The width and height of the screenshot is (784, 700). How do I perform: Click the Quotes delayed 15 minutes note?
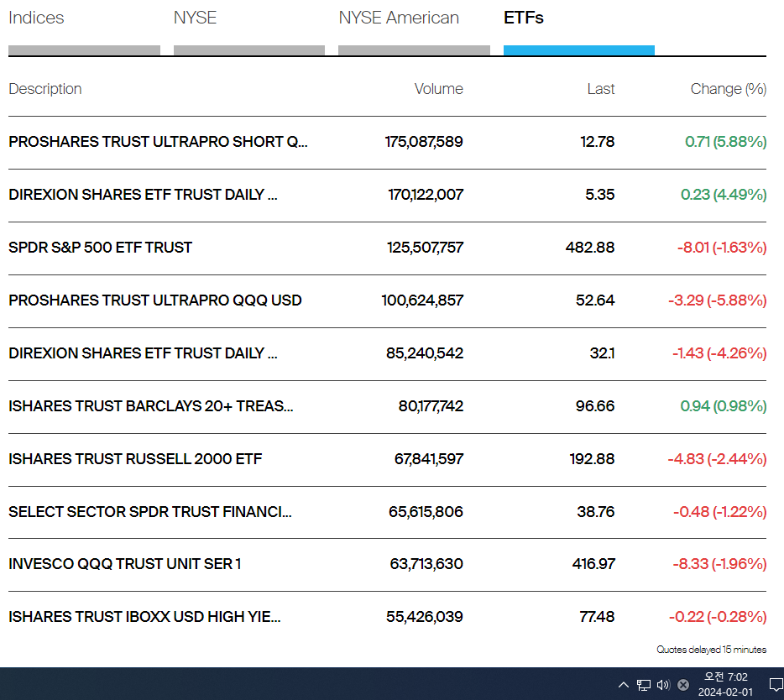[712, 650]
